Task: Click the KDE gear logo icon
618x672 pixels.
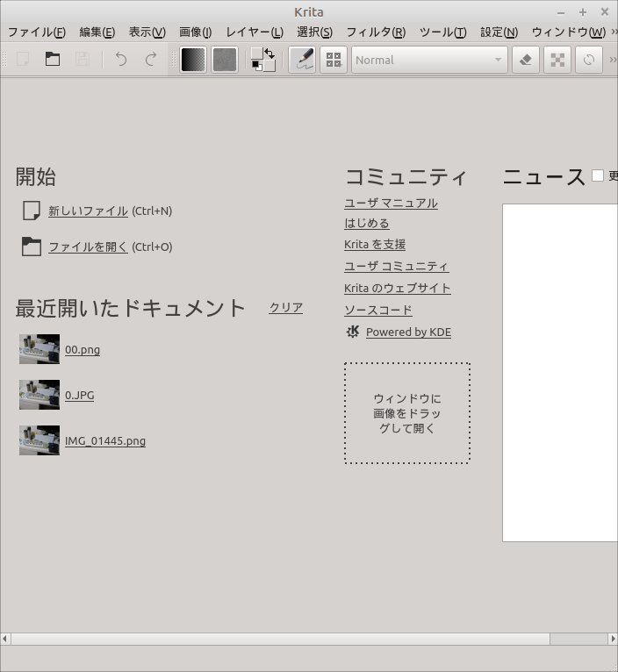Action: click(353, 332)
